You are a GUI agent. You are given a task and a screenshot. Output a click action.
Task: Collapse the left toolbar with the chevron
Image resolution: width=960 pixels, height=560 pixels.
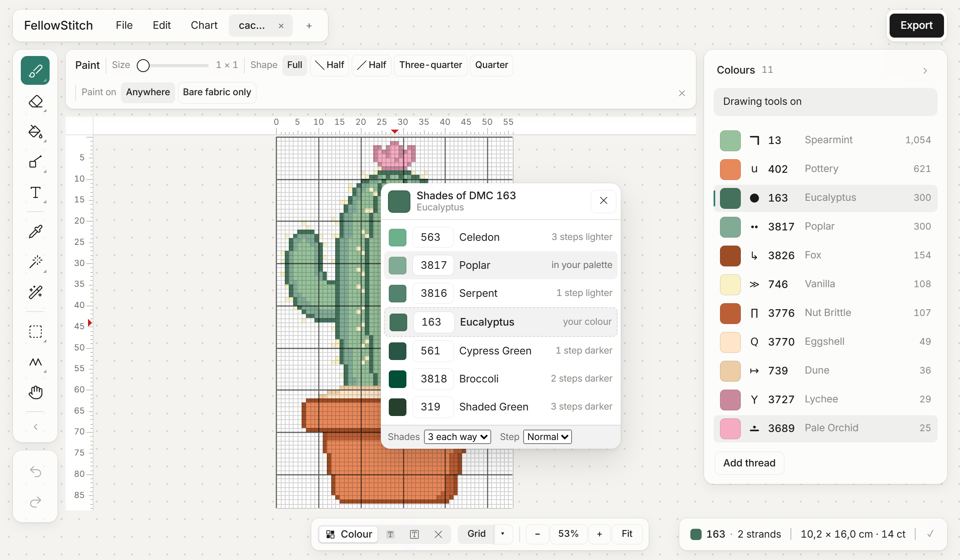pyautogui.click(x=35, y=427)
